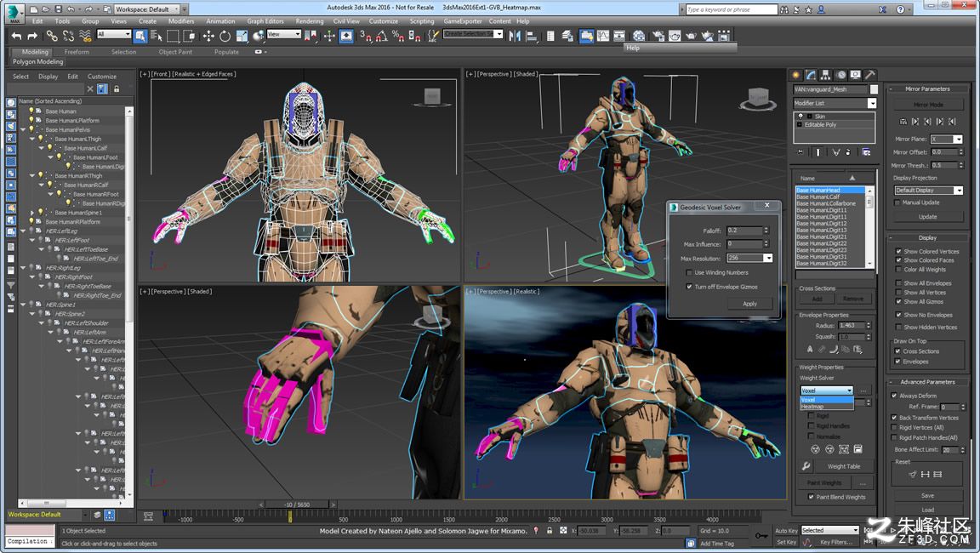Screen dimensions: 980x553
Task: Open the Curve Editor icon
Action: tap(602, 37)
